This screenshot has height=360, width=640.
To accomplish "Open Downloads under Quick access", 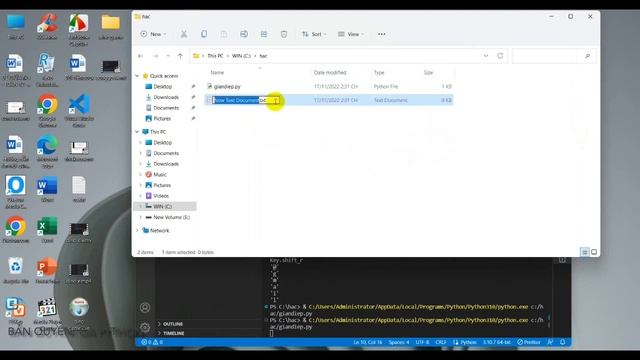I will coord(166,97).
